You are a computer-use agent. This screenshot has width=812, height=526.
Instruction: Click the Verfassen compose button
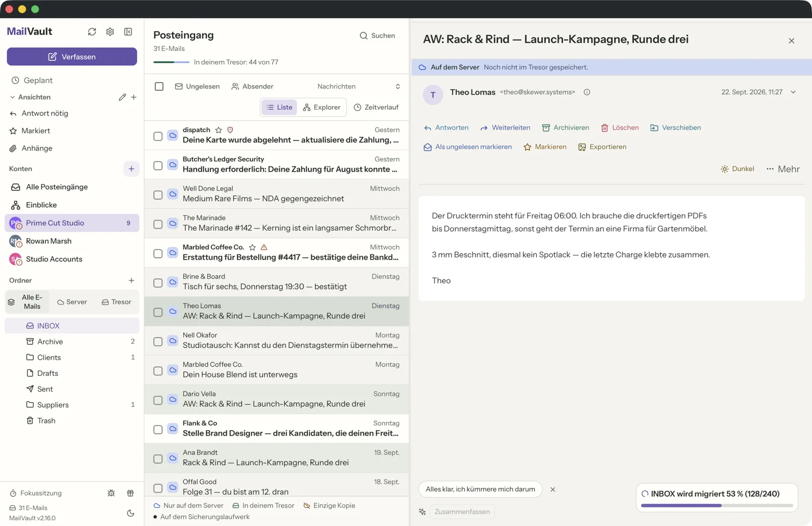(72, 56)
